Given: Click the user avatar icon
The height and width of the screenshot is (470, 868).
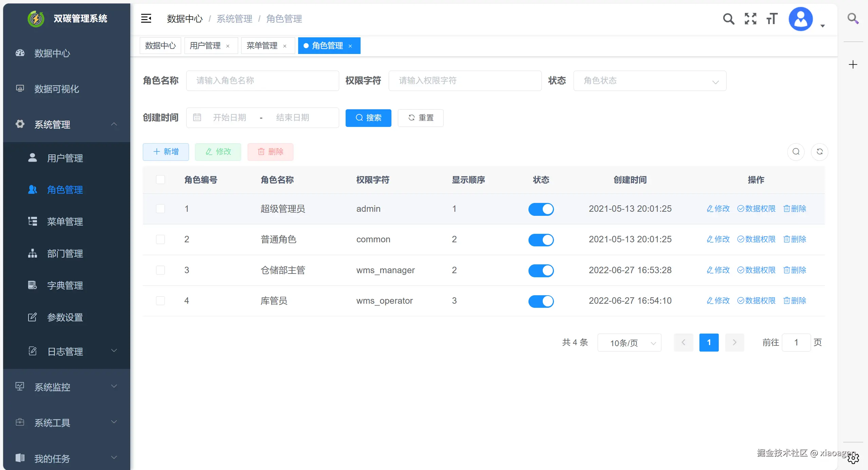Looking at the screenshot, I should 801,19.
